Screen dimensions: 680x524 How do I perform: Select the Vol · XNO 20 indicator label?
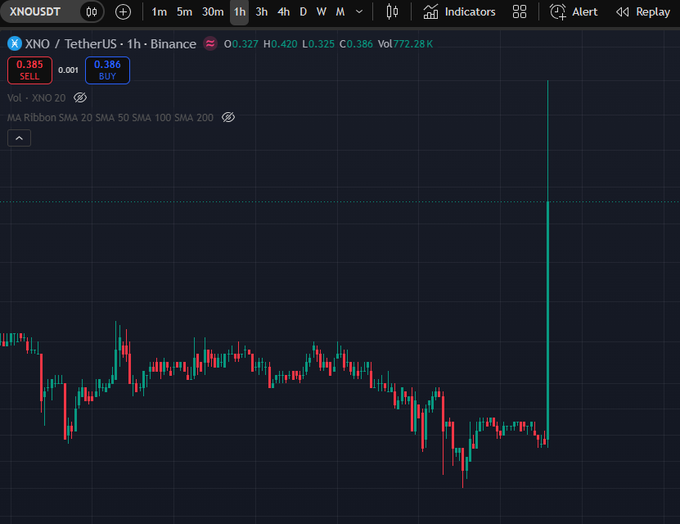[36, 98]
